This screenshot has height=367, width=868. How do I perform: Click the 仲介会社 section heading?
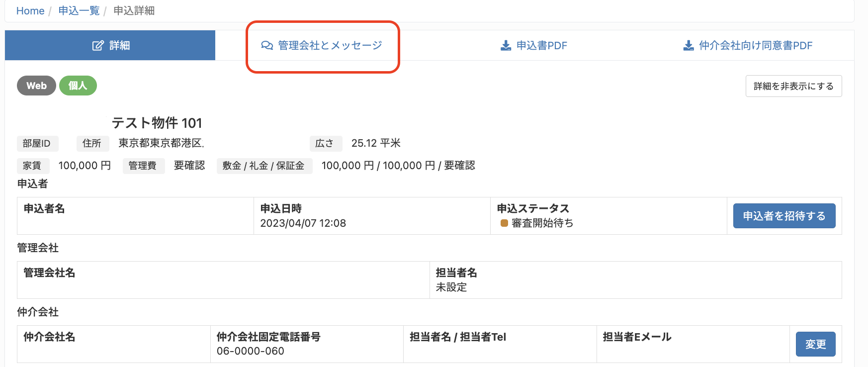[x=38, y=312]
